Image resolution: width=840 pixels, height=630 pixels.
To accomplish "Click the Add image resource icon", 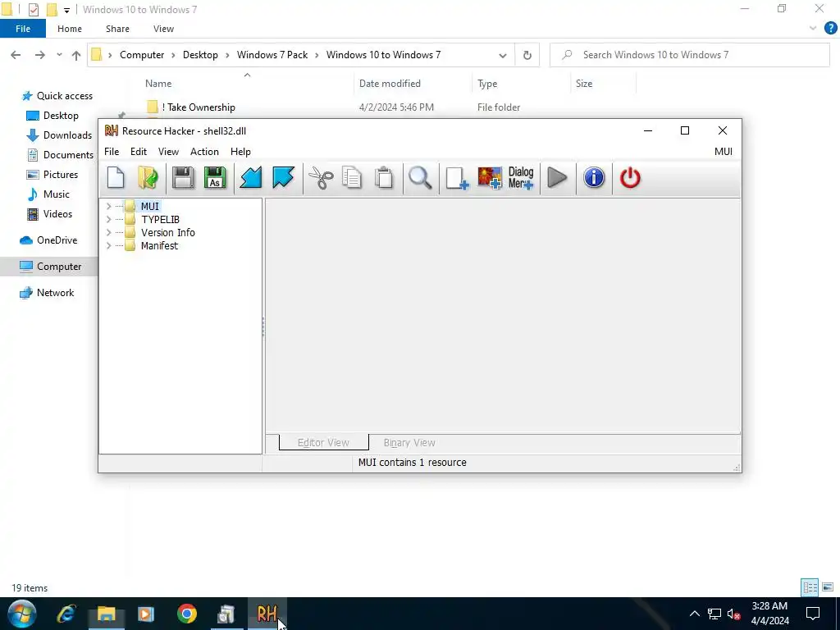I will tap(490, 178).
